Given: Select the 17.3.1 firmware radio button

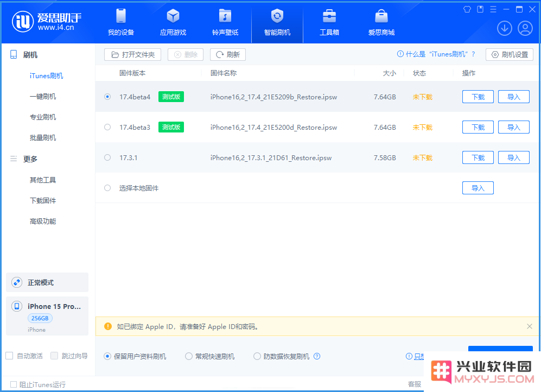Looking at the screenshot, I should click(107, 157).
